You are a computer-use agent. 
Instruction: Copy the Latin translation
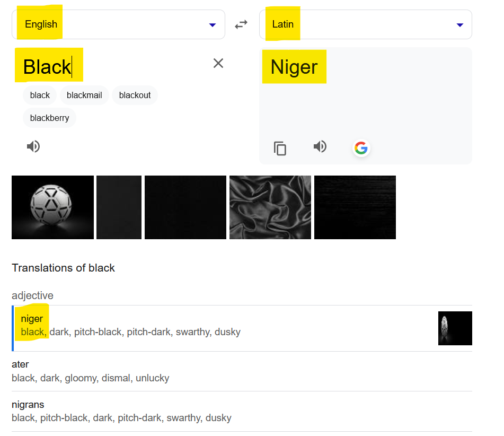[x=280, y=149]
